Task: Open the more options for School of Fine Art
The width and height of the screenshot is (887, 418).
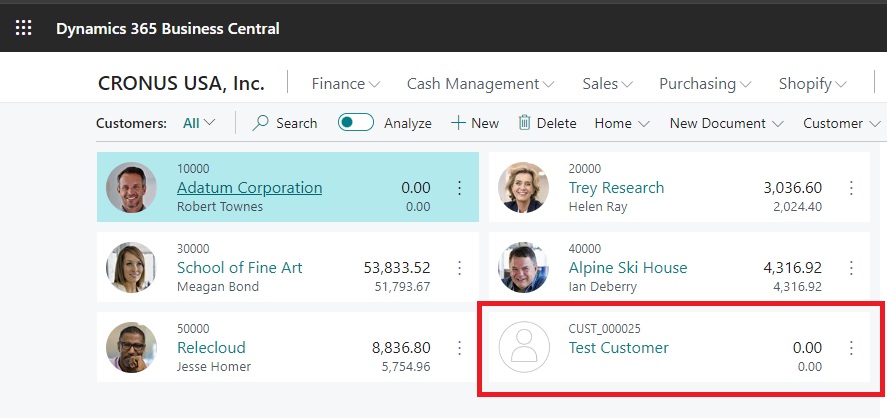Action: [459, 268]
